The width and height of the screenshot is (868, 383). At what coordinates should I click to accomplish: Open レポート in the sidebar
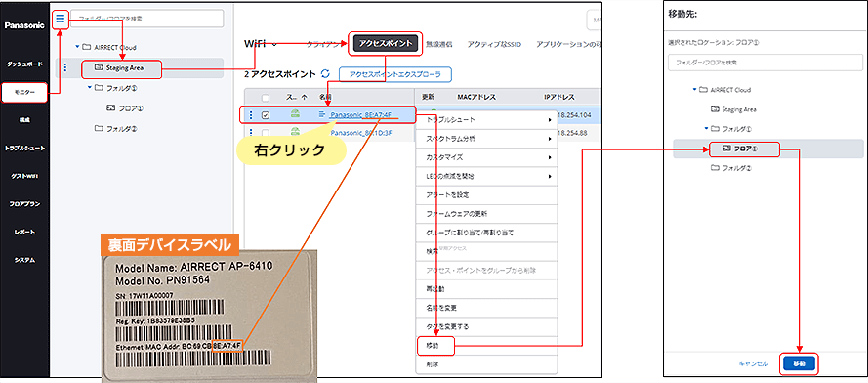pyautogui.click(x=24, y=232)
